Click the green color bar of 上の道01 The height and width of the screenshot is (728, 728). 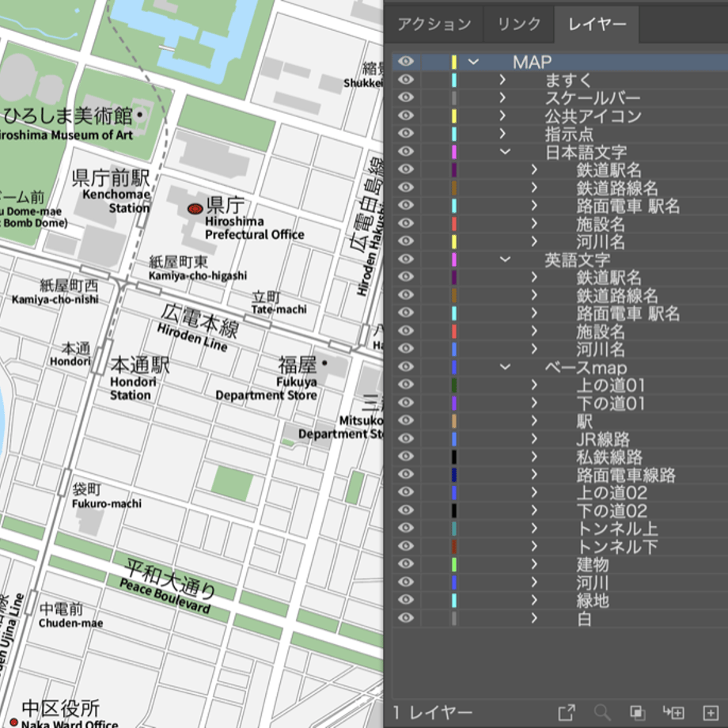pos(454,385)
